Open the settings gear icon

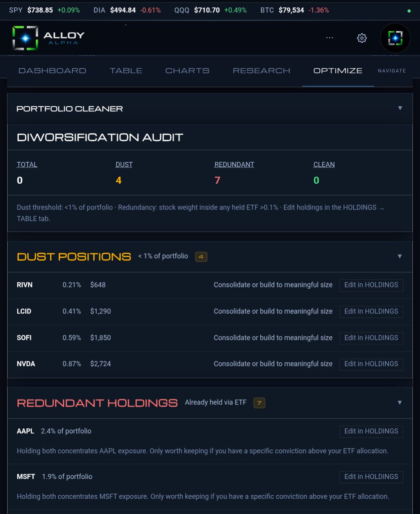tap(362, 38)
